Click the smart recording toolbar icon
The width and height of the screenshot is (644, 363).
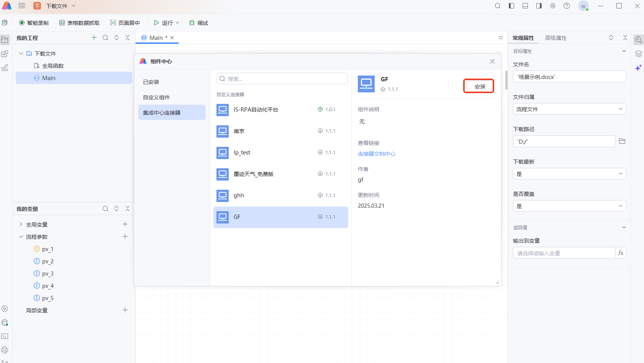pos(22,23)
